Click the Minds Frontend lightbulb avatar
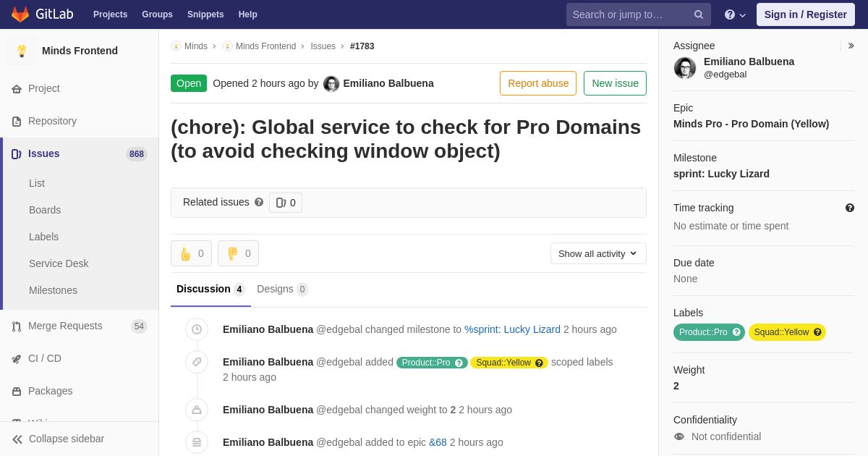Image resolution: width=868 pixels, height=456 pixels. tap(22, 51)
